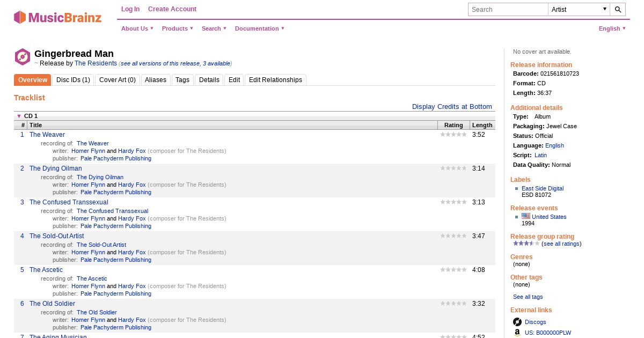Collapse the CD 1 medium triangle
Screen dimensions: 644x338
tap(19, 116)
